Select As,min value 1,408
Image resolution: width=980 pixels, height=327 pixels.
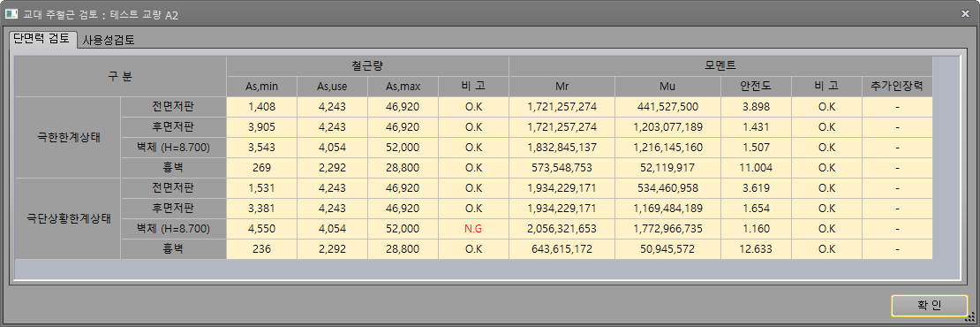click(262, 107)
